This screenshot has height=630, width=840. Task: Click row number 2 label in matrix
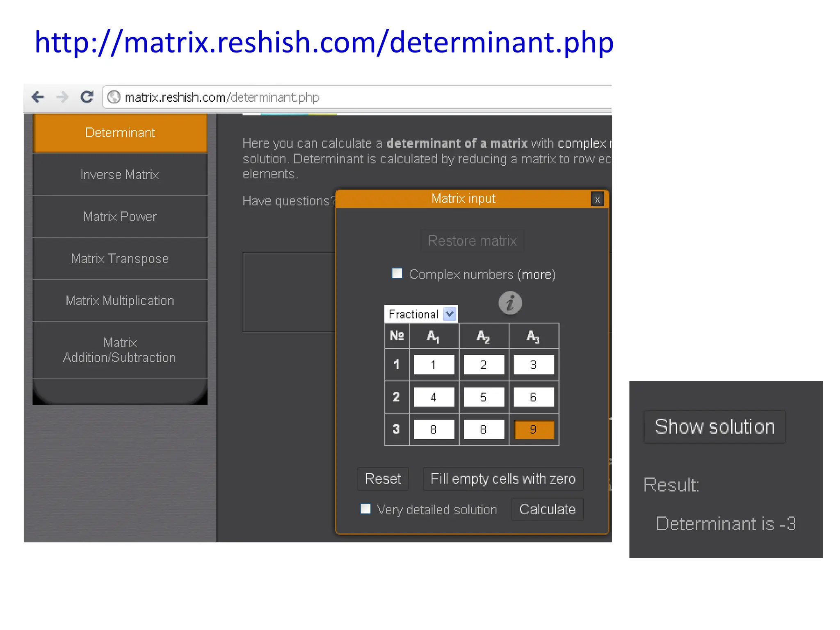click(397, 397)
